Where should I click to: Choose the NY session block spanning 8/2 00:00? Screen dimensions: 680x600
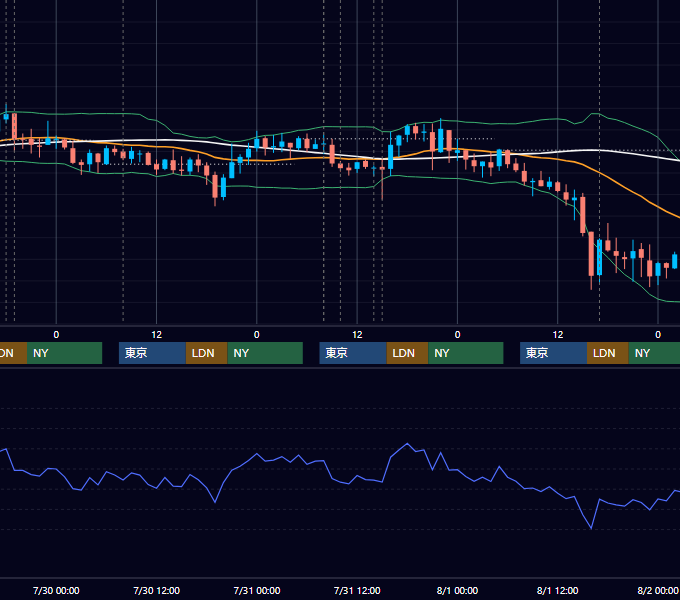click(x=654, y=353)
